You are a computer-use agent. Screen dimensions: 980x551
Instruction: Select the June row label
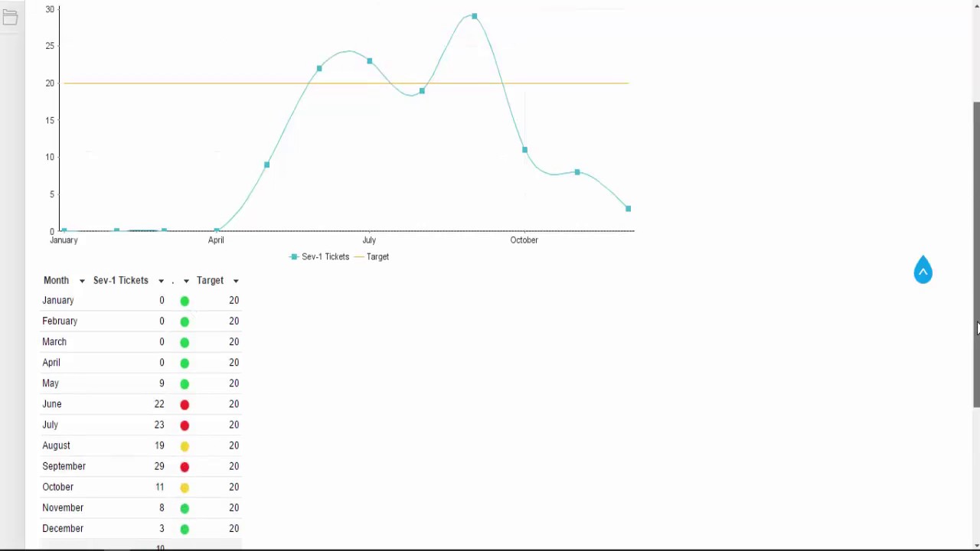click(x=52, y=403)
